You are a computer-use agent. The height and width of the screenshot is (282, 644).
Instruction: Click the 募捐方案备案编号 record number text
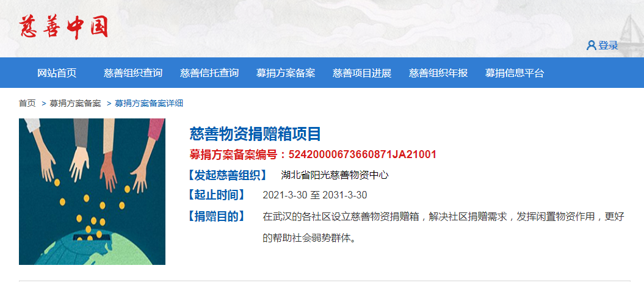313,154
